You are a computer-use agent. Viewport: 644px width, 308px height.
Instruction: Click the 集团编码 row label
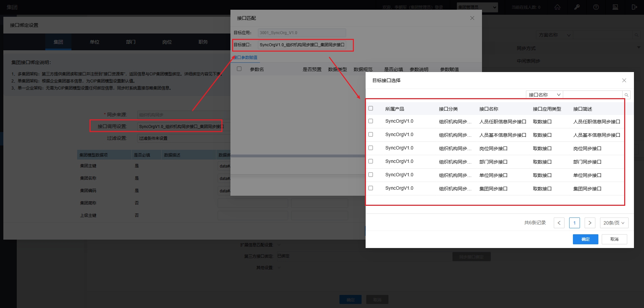[x=88, y=191]
